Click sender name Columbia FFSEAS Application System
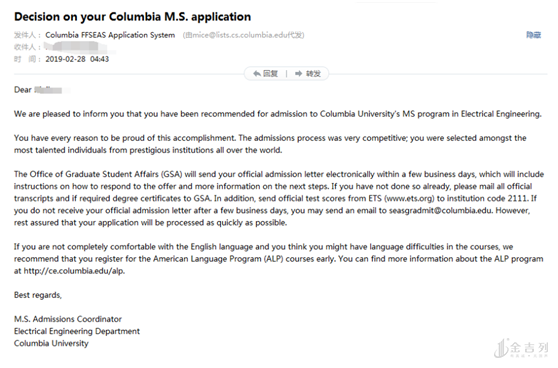Image resolution: width=558 pixels, height=368 pixels. pyautogui.click(x=110, y=35)
